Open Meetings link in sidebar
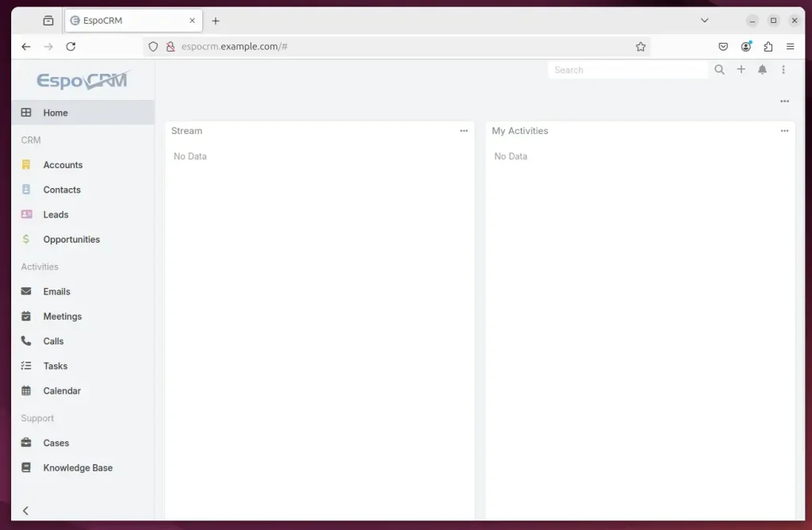The image size is (812, 530). (82, 316)
